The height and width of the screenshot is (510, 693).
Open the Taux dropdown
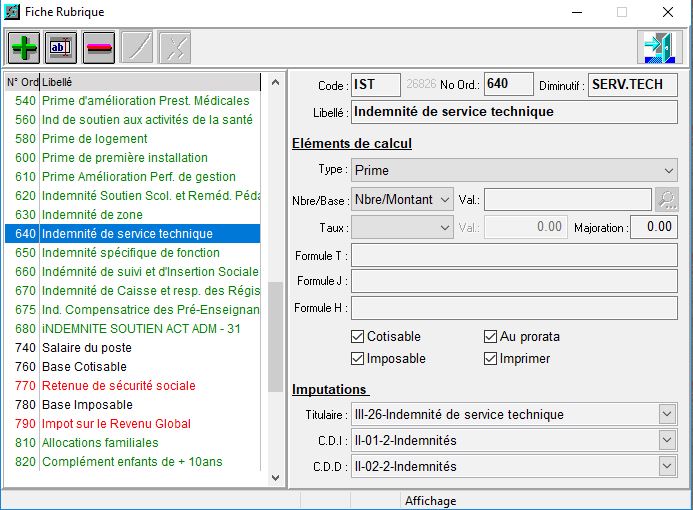click(x=402, y=227)
